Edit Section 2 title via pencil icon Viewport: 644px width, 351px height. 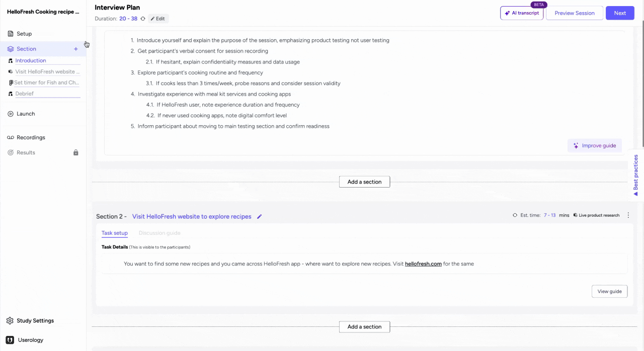pos(259,216)
